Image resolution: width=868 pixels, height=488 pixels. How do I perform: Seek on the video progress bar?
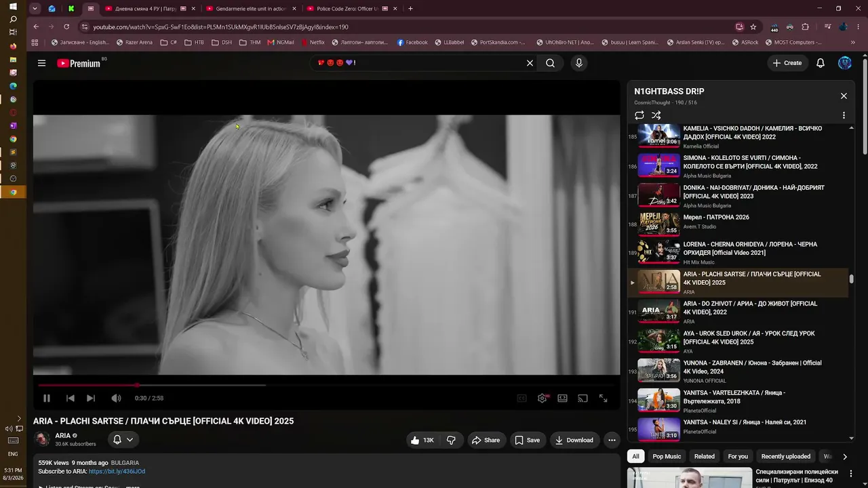point(326,385)
